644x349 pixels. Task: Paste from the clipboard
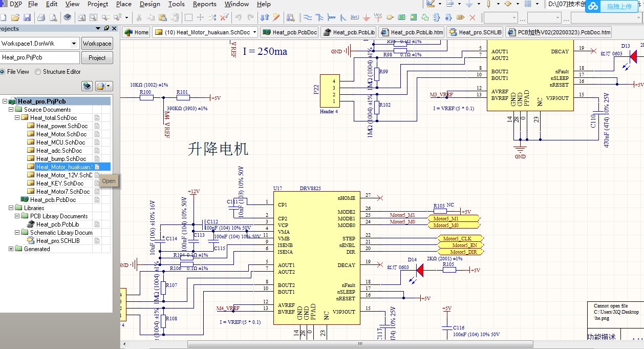click(x=162, y=17)
